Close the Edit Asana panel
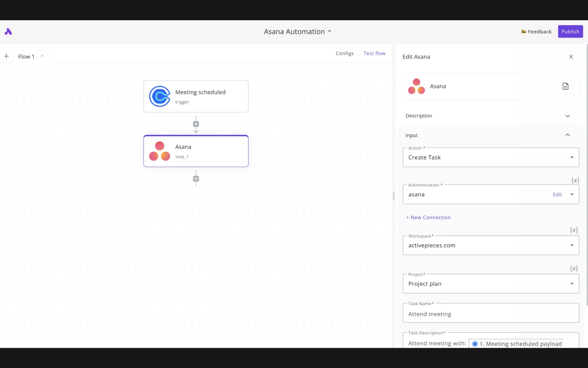 [571, 57]
